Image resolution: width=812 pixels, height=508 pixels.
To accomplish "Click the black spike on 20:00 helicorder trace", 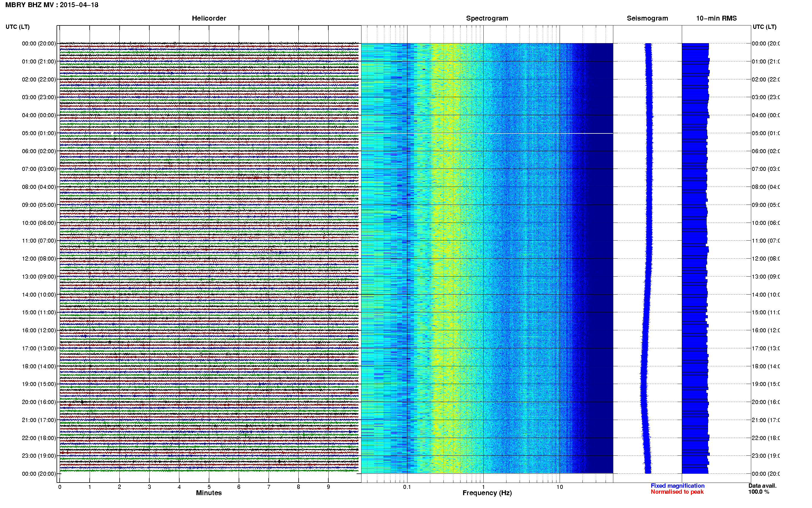I will pyautogui.click(x=82, y=401).
